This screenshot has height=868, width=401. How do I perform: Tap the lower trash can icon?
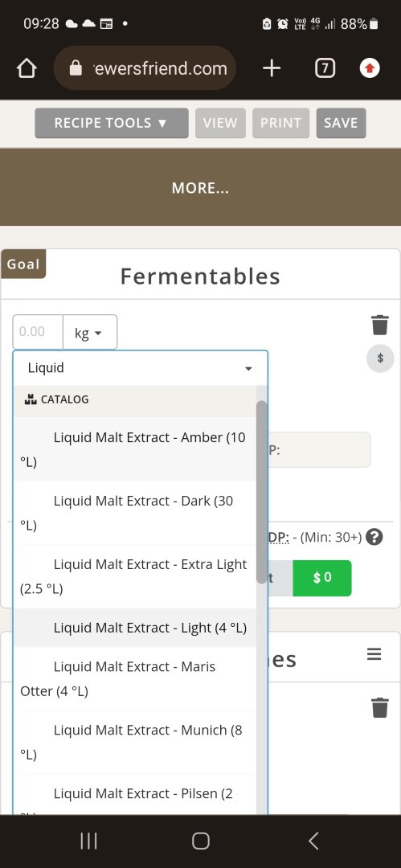pyautogui.click(x=380, y=707)
